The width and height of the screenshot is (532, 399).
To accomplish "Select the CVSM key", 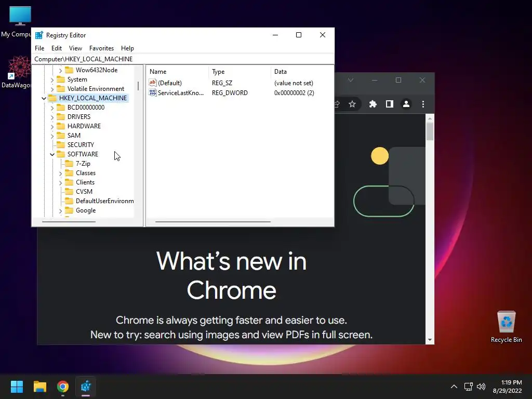I will [84, 192].
